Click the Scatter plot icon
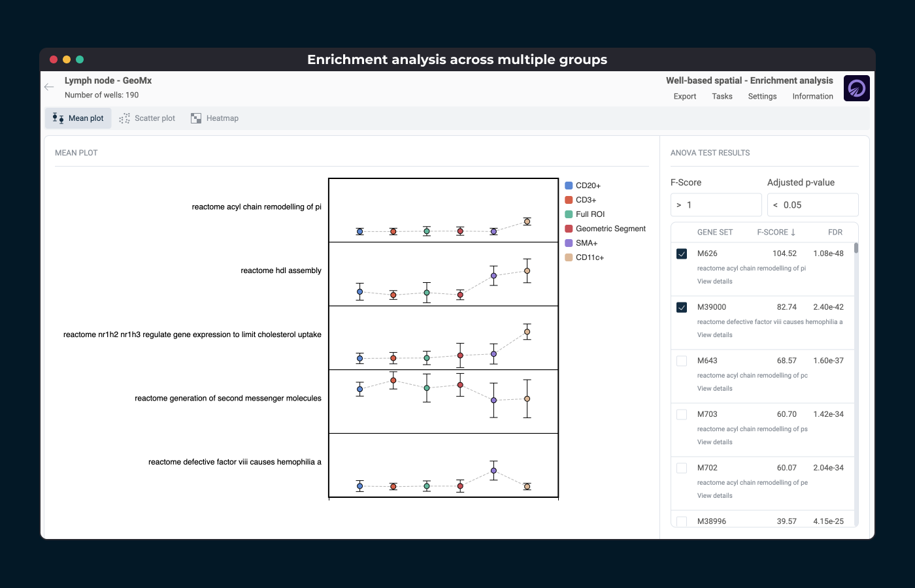Image resolution: width=915 pixels, height=588 pixels. click(x=125, y=118)
